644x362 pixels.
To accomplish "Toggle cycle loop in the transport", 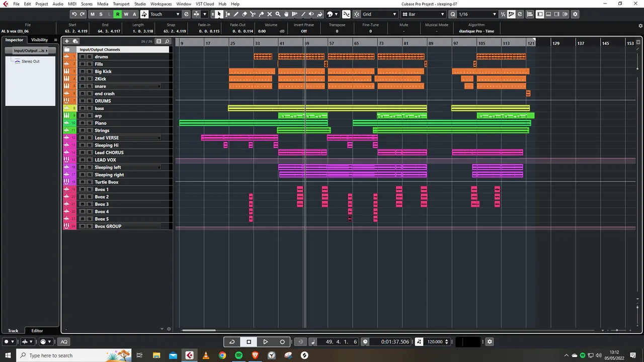I will tap(232, 342).
